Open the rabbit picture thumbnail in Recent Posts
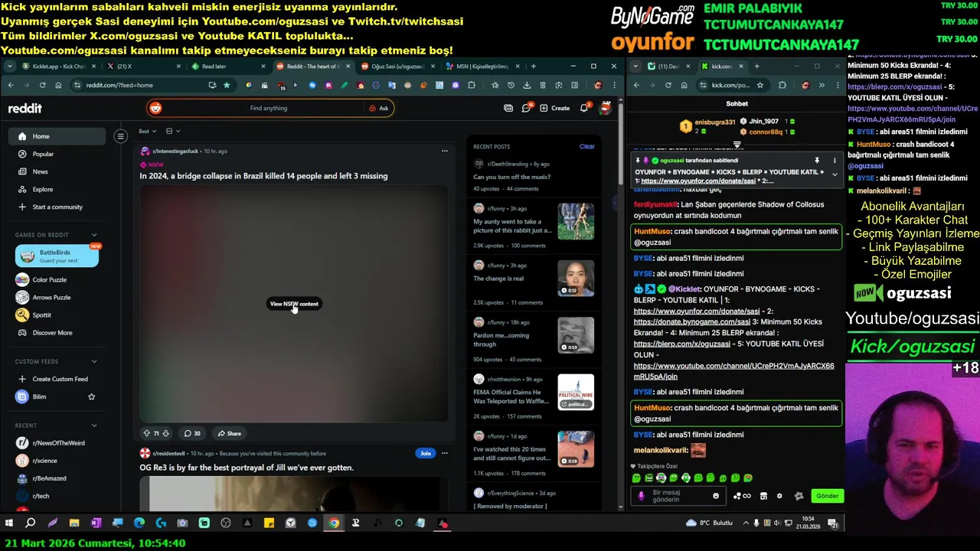The width and height of the screenshot is (980, 551). (576, 221)
